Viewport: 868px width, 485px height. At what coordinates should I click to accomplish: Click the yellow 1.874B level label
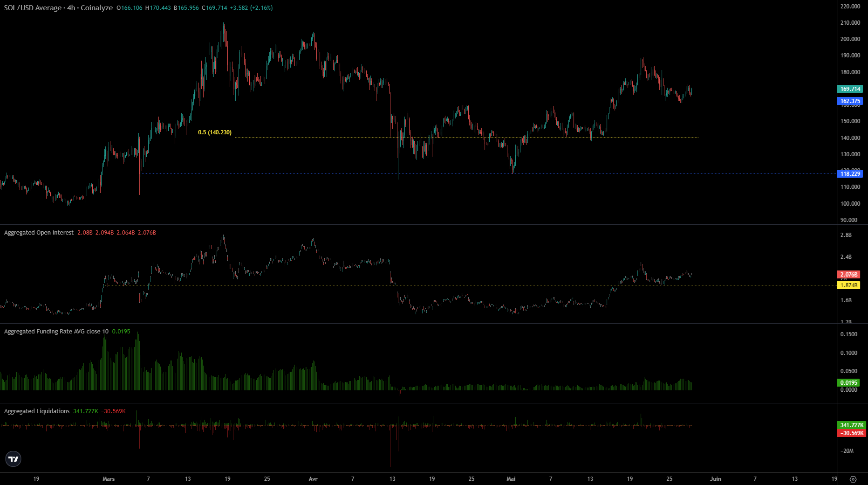click(x=848, y=285)
